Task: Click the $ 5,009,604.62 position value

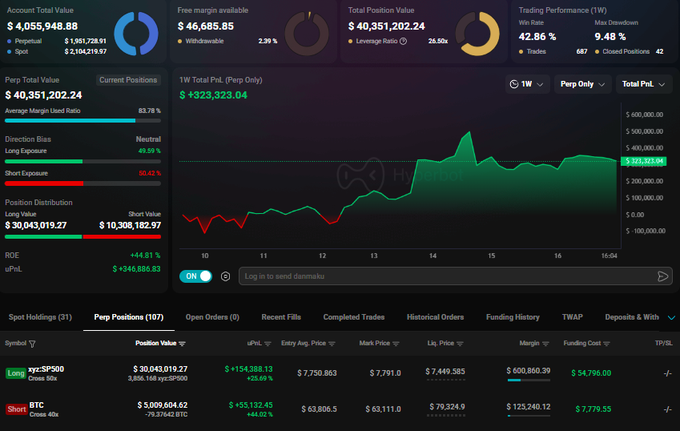Action: (162, 405)
